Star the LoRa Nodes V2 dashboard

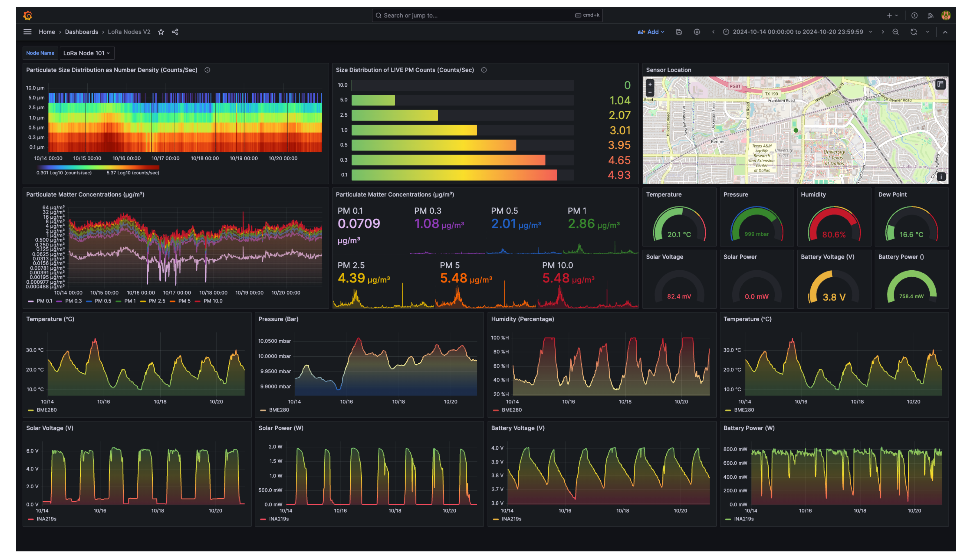point(161,32)
